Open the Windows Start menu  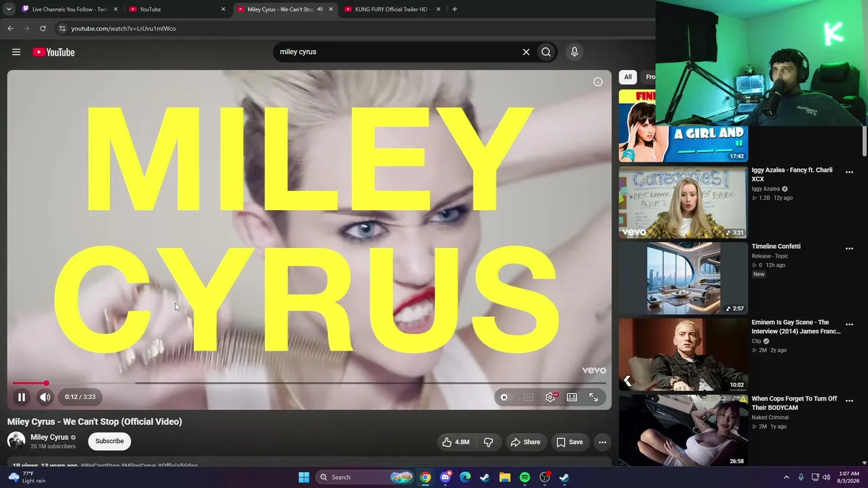click(304, 477)
